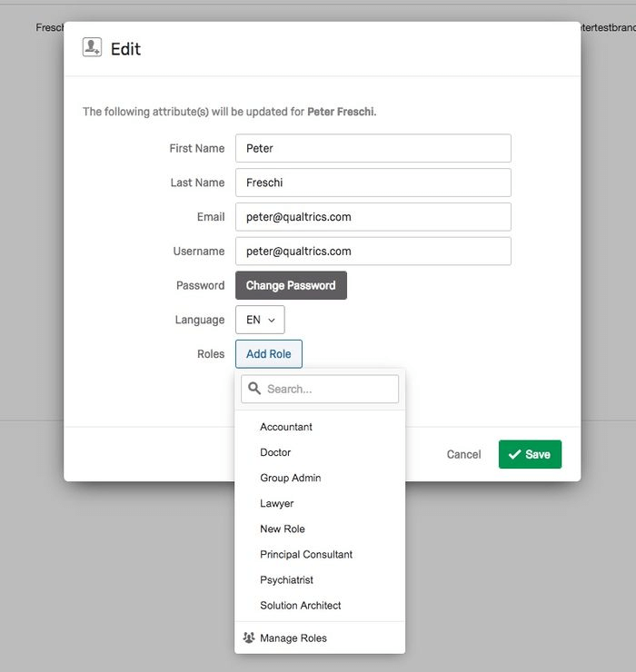Click the user edit icon beside Edit title
Viewport: 636px width, 672px height.
(92, 47)
